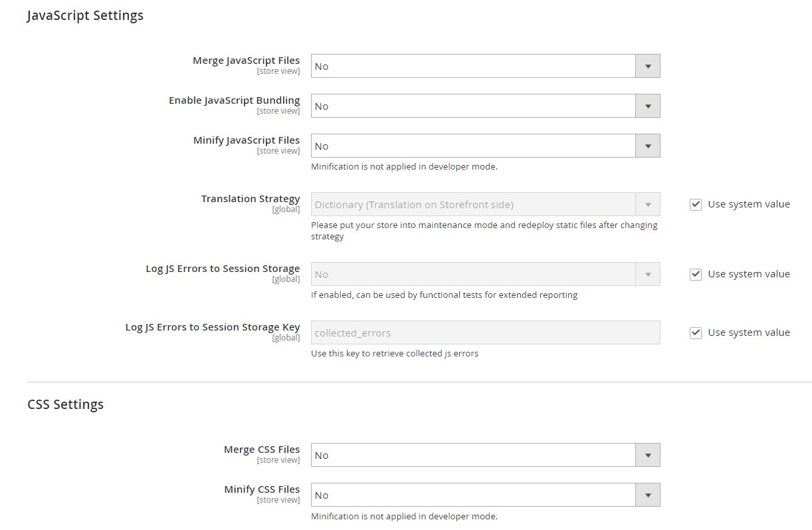Click minification note under Minify JavaScript Files
The width and height of the screenshot is (812, 530).
pyautogui.click(x=404, y=166)
